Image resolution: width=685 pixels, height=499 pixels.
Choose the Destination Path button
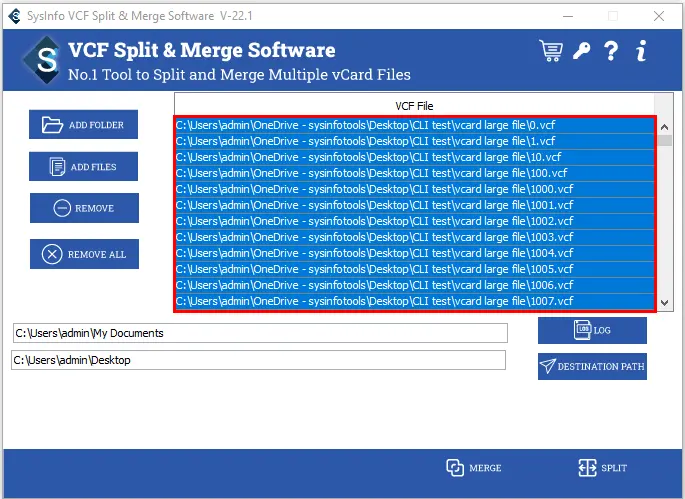pos(592,367)
